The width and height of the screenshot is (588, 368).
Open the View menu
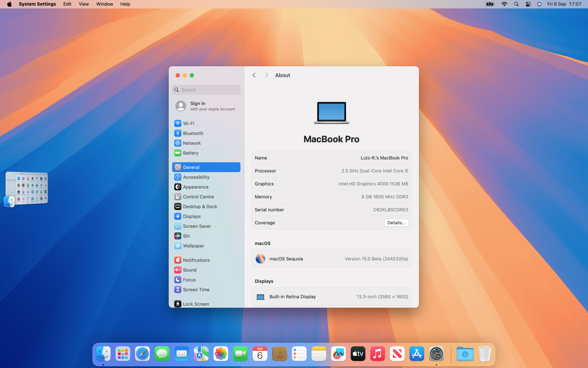tap(84, 4)
